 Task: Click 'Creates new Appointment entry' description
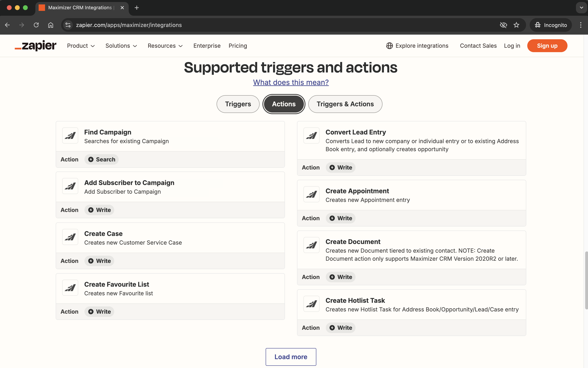[x=368, y=200]
